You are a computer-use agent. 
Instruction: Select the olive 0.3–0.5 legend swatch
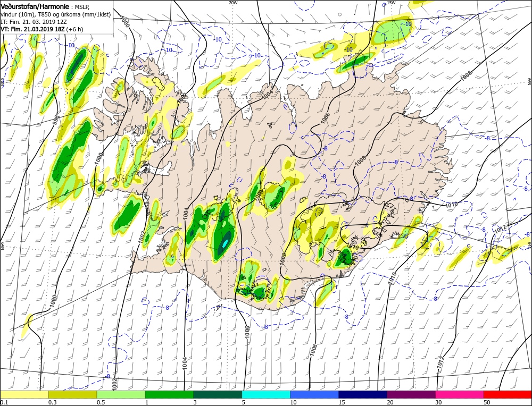72,394
